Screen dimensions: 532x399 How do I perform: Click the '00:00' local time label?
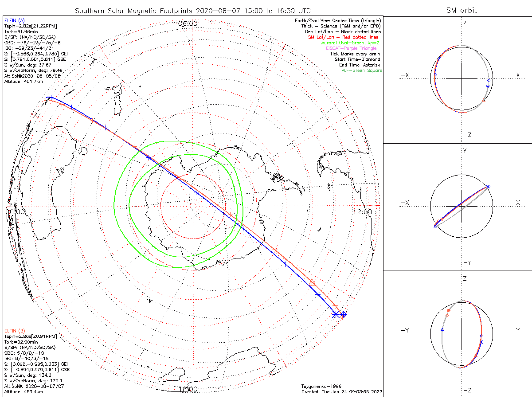pyautogui.click(x=16, y=212)
